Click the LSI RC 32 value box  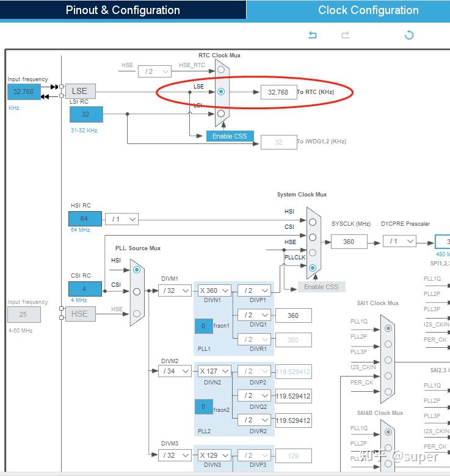[86, 114]
